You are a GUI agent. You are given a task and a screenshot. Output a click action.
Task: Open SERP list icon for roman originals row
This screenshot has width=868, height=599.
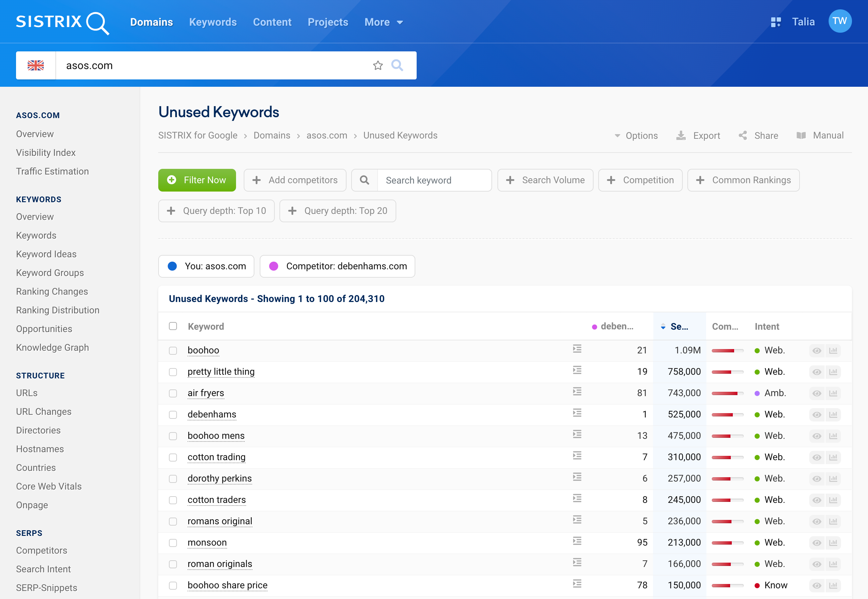click(577, 562)
